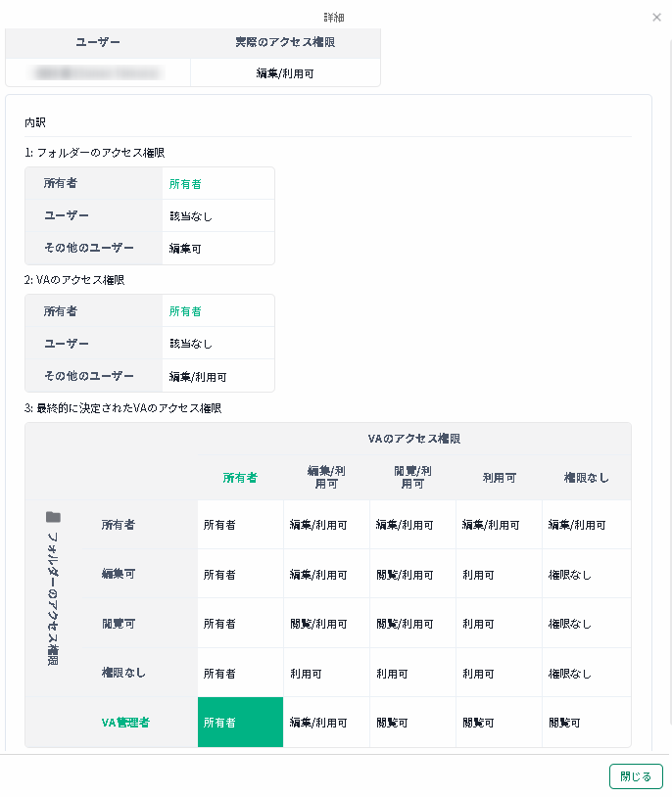The width and height of the screenshot is (672, 797).
Task: Select the 詳細 dialog title
Action: [x=334, y=18]
